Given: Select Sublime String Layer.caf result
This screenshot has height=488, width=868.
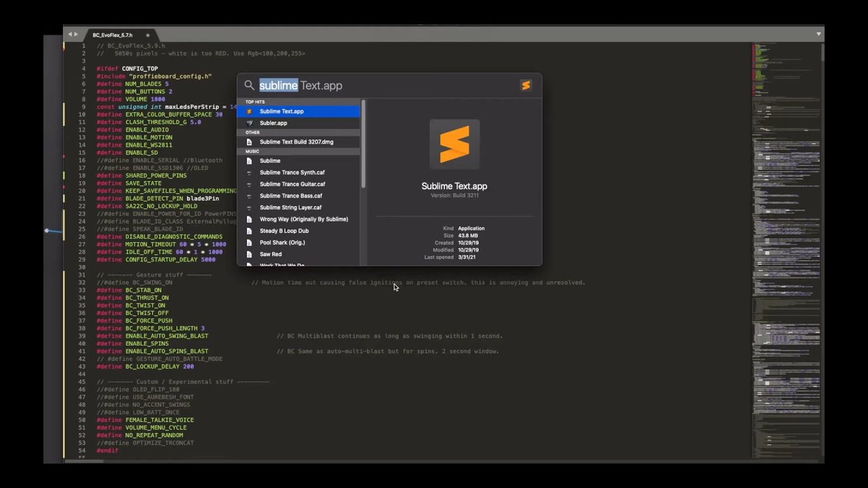Looking at the screenshot, I should 298,207.
